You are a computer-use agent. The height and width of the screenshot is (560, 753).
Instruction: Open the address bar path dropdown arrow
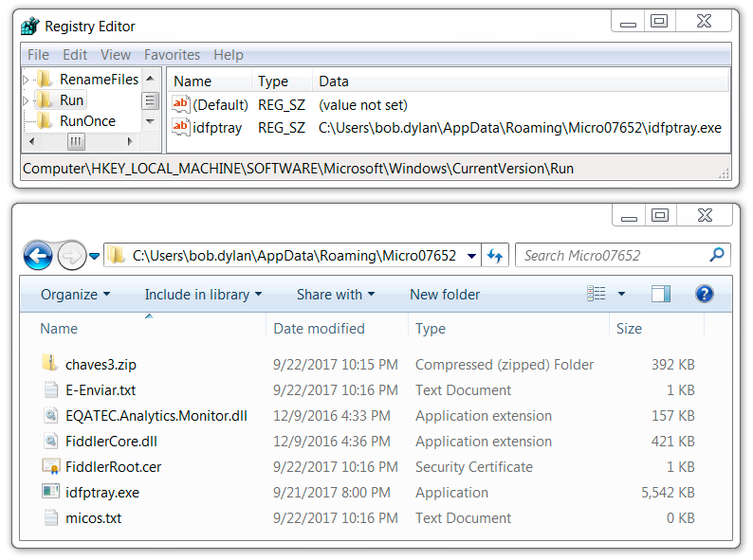pyautogui.click(x=471, y=256)
